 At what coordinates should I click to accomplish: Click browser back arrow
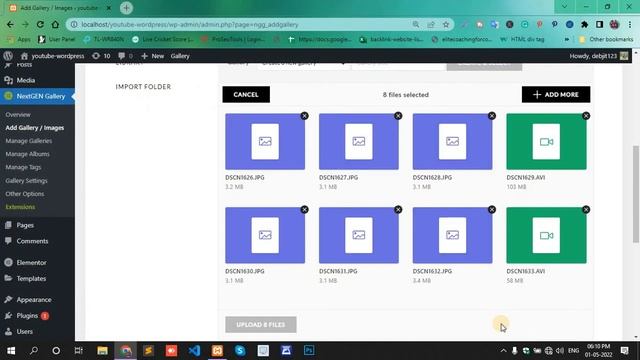point(10,24)
